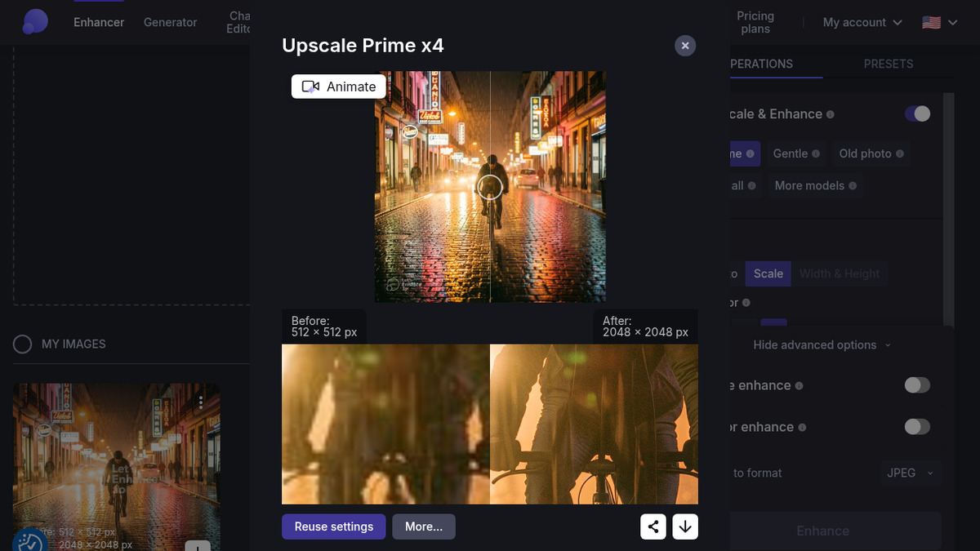Open the cyclist thumbnail in My Images

tap(117, 467)
